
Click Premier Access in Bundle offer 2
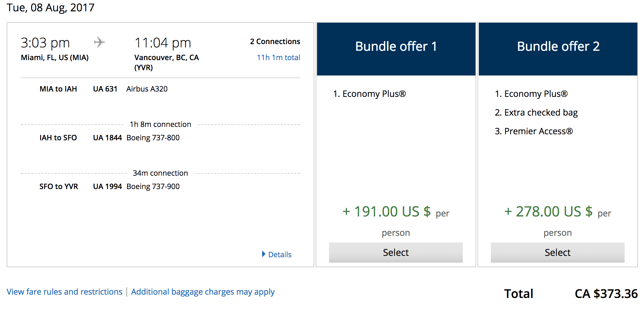538,131
